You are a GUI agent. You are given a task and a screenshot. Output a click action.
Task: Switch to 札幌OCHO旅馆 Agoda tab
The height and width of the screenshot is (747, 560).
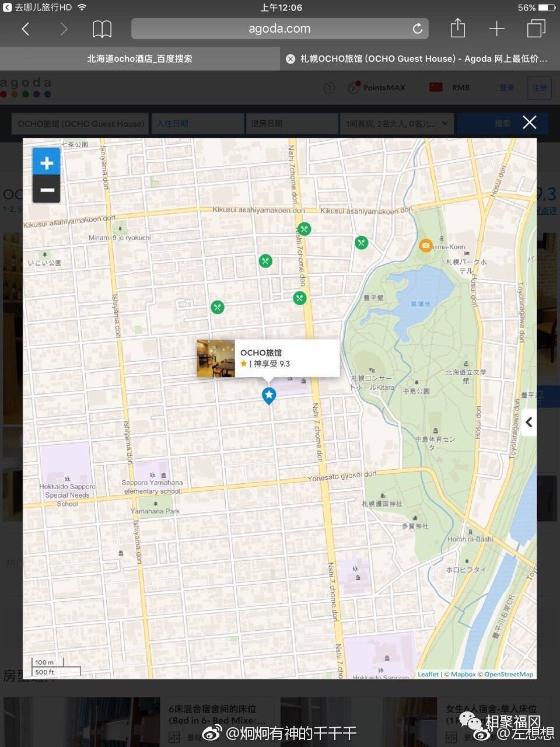point(423,59)
